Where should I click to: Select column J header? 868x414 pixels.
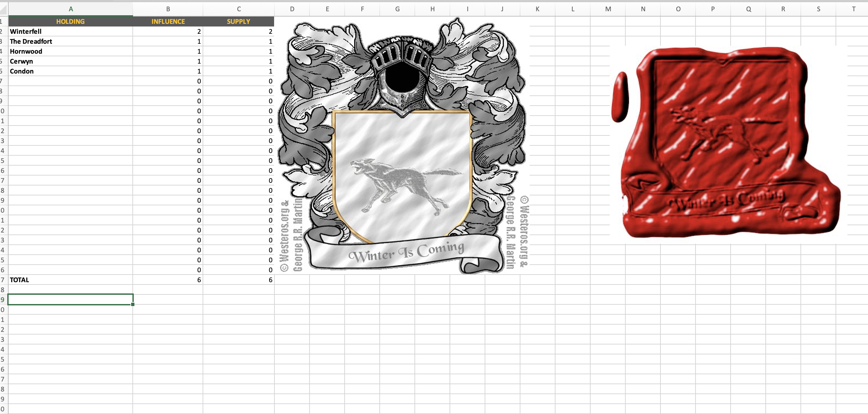(503, 9)
